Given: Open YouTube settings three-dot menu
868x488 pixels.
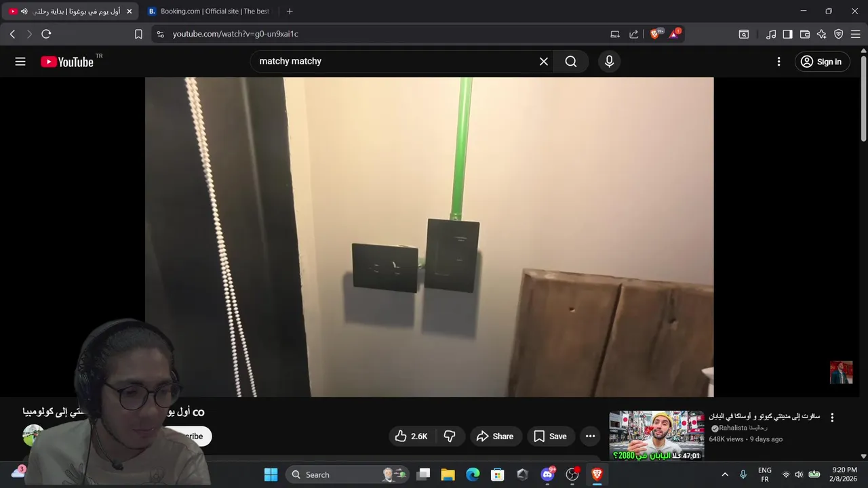Looking at the screenshot, I should [778, 62].
